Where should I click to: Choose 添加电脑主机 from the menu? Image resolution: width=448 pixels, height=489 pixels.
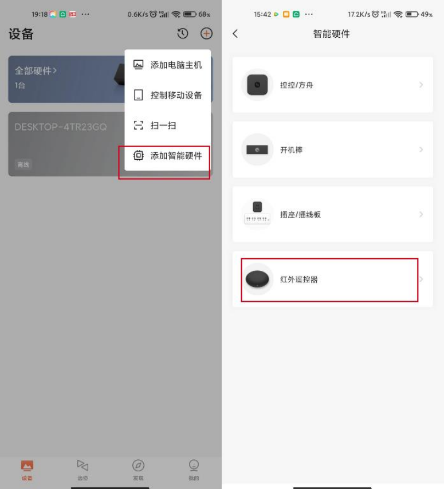point(168,65)
